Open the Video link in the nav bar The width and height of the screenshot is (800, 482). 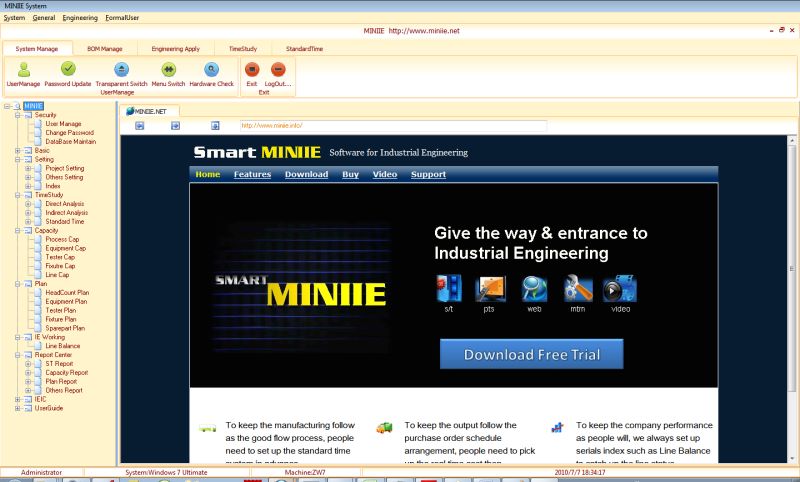tap(385, 174)
